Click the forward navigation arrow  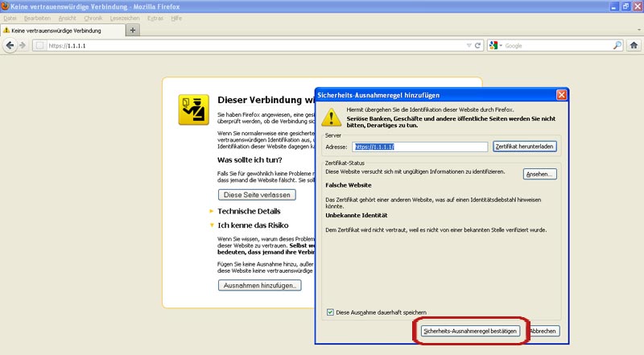(23, 46)
